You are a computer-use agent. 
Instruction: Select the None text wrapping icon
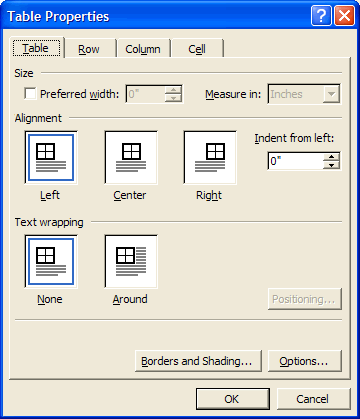tap(51, 261)
